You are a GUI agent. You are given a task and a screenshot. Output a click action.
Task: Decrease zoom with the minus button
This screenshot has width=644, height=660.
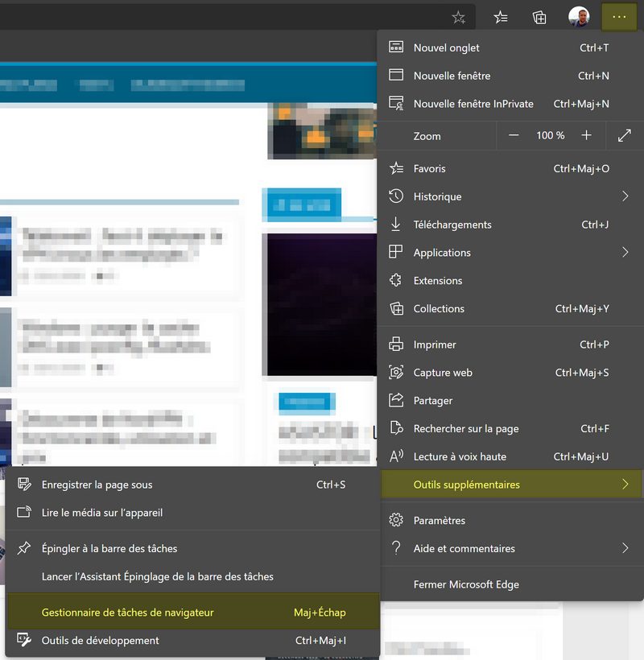tap(513, 135)
